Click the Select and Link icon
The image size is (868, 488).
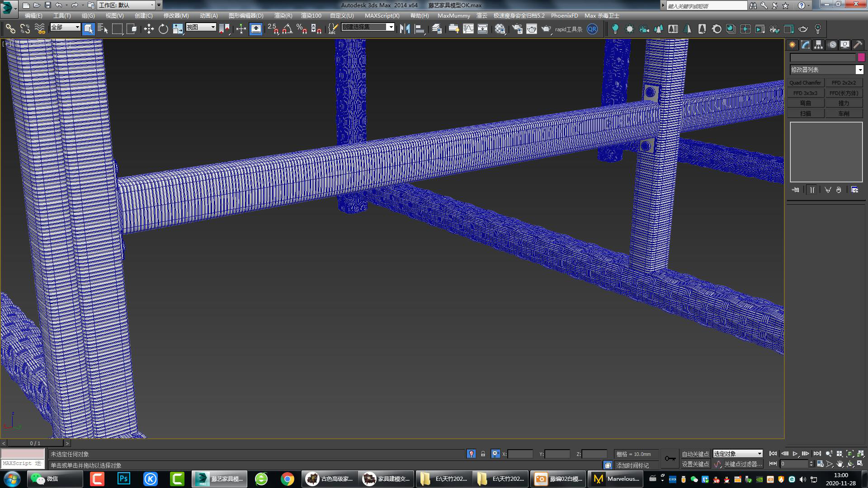10,29
